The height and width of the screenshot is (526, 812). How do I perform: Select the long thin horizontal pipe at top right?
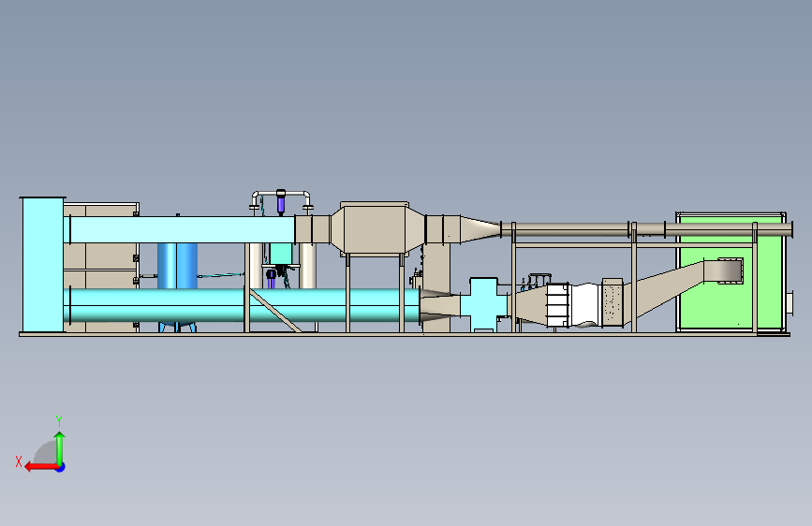(647, 229)
